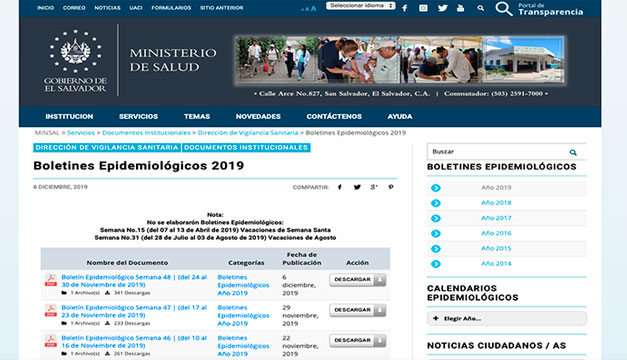
Task: Sort by Fecha de Publicación column header
Action: pos(302,259)
